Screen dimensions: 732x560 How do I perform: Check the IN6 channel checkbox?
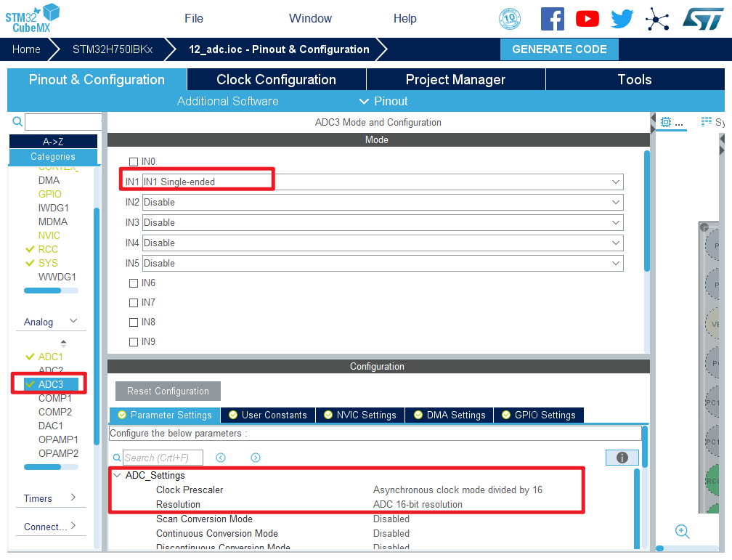pyautogui.click(x=133, y=283)
